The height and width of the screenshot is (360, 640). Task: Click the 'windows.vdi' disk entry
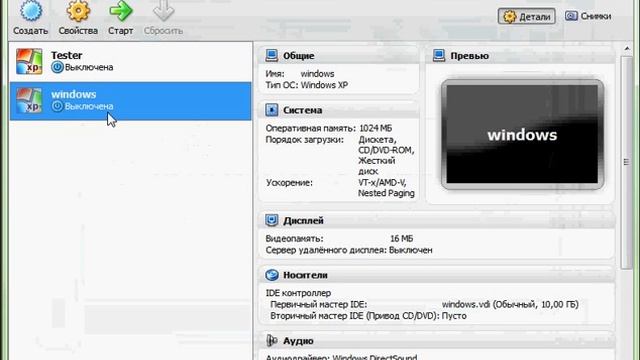(x=510, y=304)
